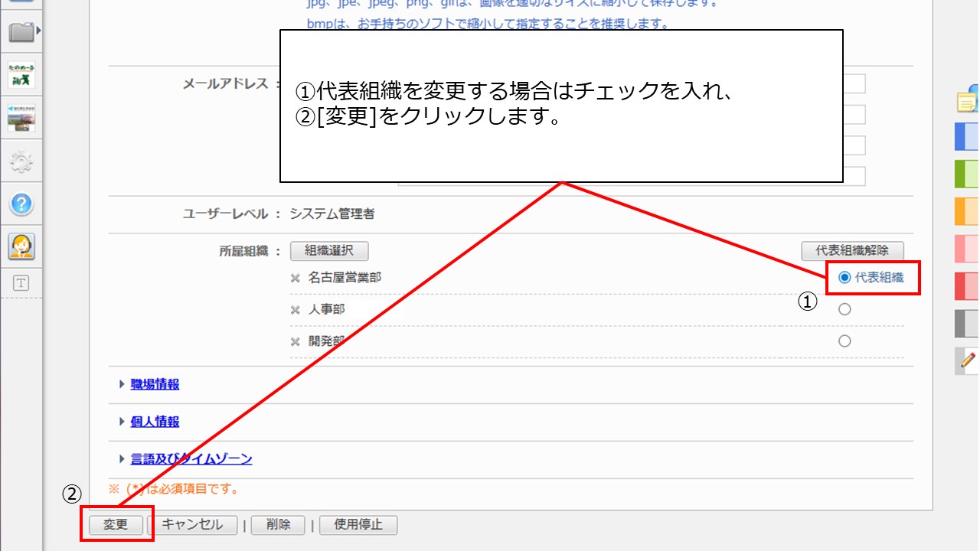Open help with the blue question mark
980x551 pixels.
coord(21,204)
